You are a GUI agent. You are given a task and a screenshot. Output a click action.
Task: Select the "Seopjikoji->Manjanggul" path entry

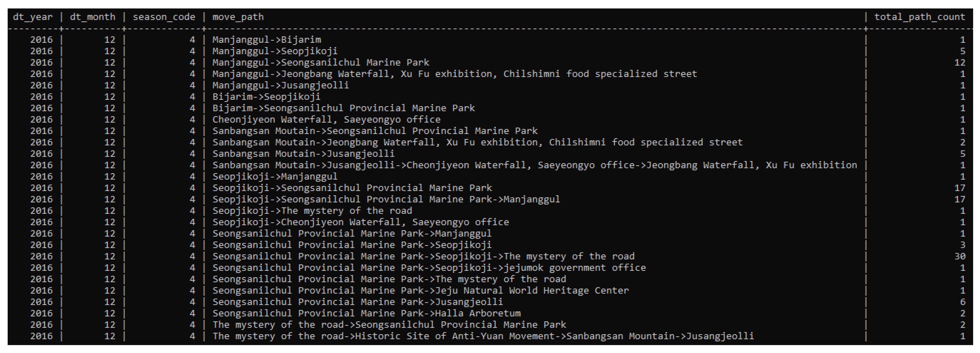click(x=275, y=177)
